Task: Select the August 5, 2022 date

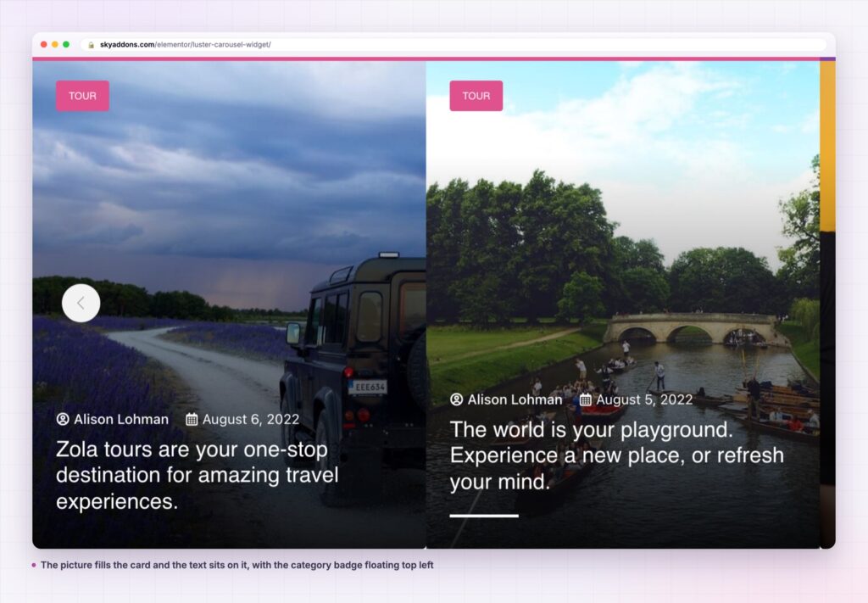Action: (644, 399)
